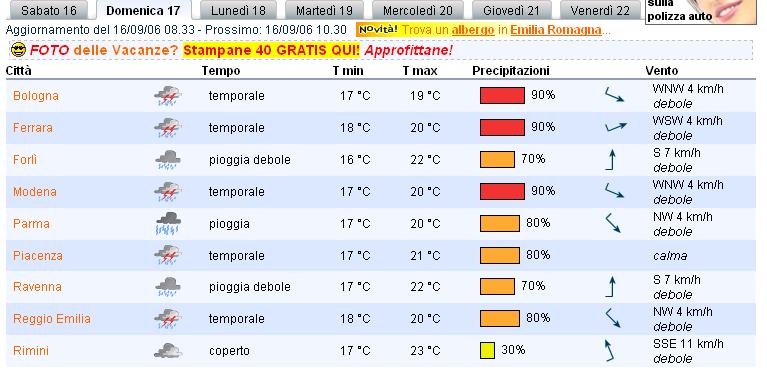Open the Emilia Romagna link
767x384 pixels.
click(x=556, y=30)
